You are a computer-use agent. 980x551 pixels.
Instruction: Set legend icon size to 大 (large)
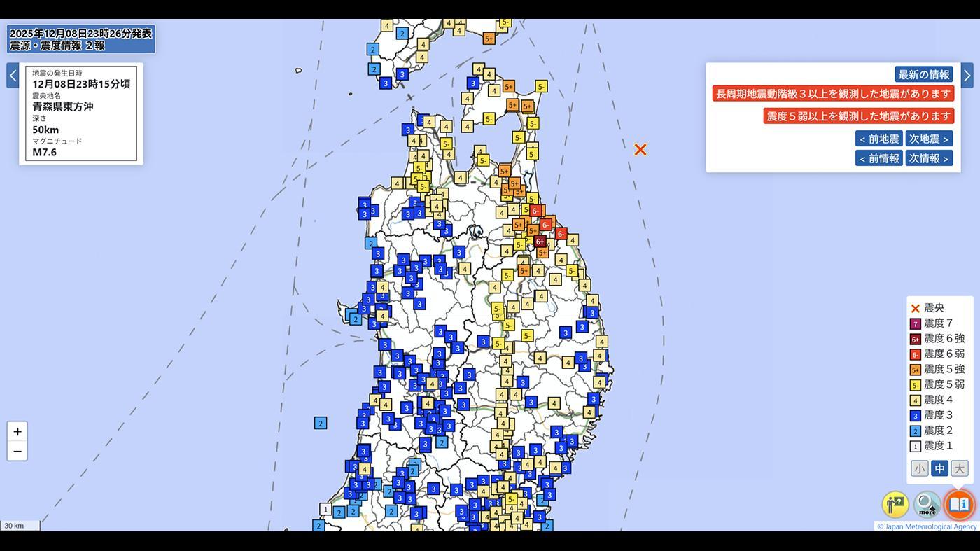[959, 468]
